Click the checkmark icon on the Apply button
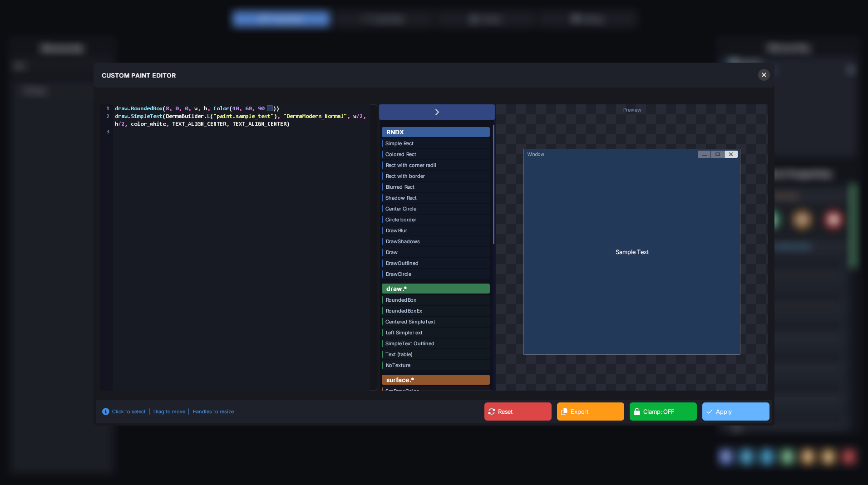Screen dimensions: 868x485 coord(710,412)
